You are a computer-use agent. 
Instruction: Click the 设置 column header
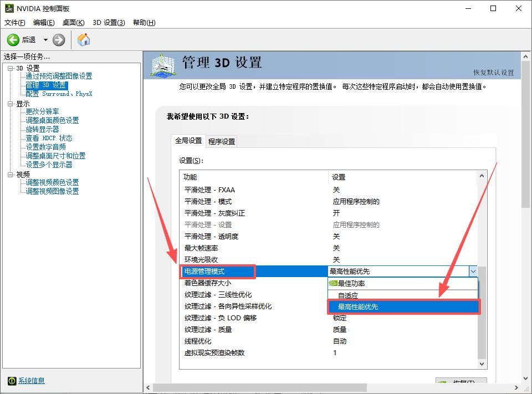pyautogui.click(x=402, y=177)
